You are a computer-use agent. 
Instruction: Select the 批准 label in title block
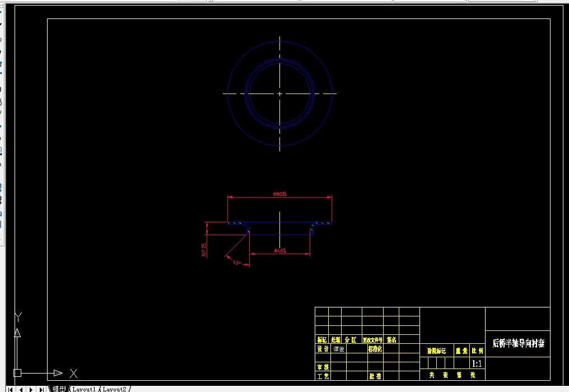[x=375, y=376]
